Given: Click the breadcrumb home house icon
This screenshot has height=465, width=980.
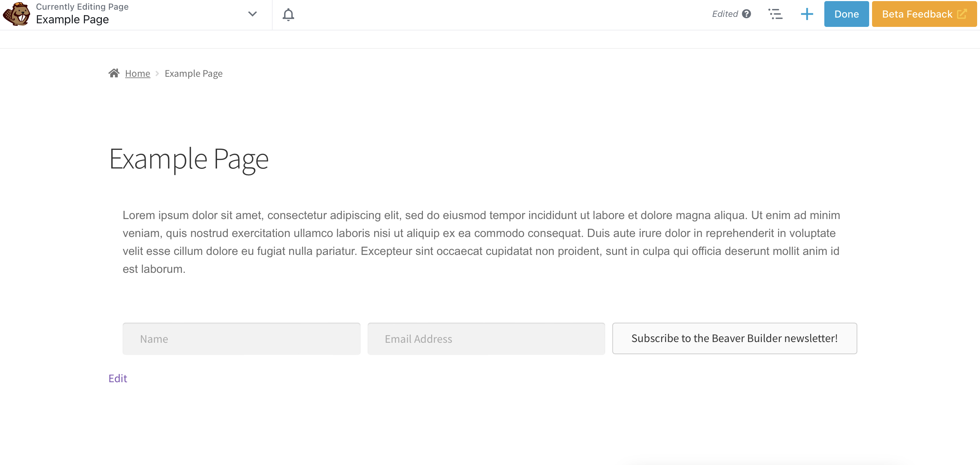Looking at the screenshot, I should [x=114, y=73].
